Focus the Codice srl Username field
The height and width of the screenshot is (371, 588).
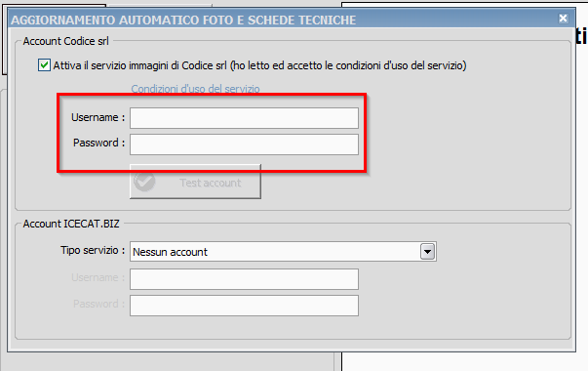(x=244, y=118)
